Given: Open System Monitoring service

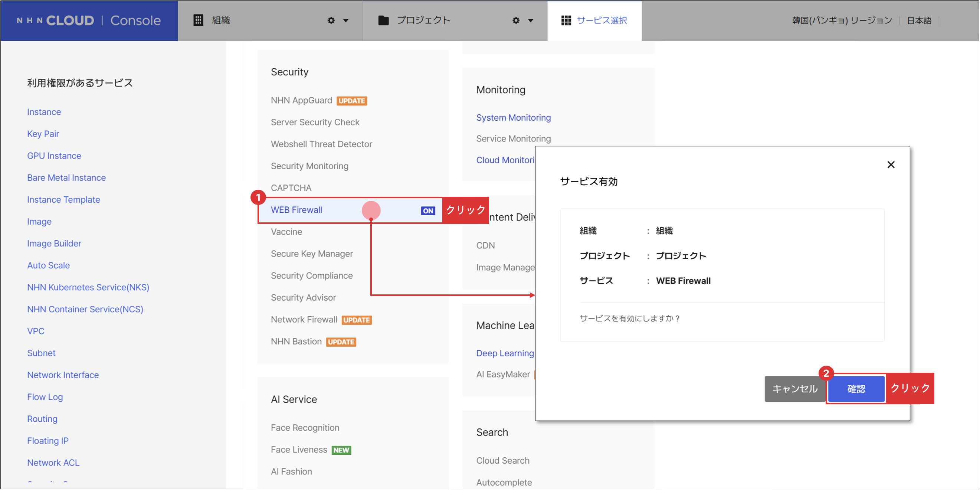Looking at the screenshot, I should pyautogui.click(x=513, y=118).
